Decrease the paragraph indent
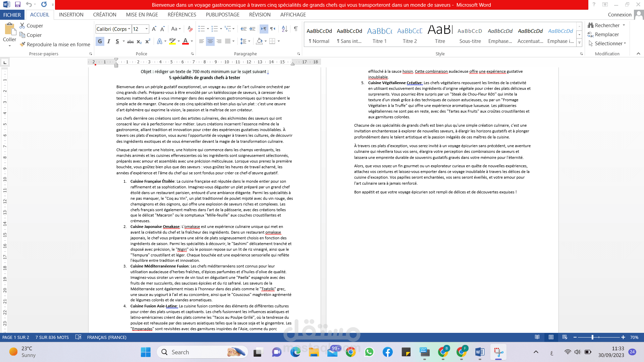644x362 pixels. pyautogui.click(x=244, y=29)
